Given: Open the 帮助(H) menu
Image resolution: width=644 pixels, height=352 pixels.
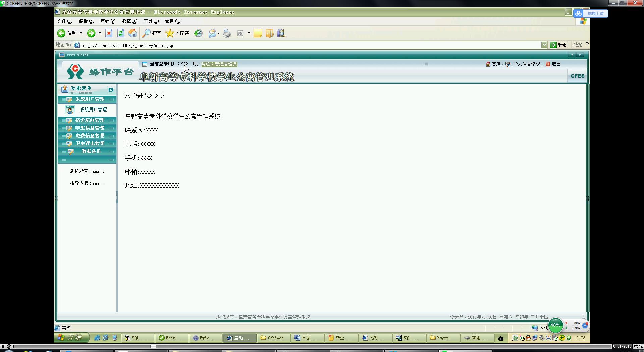Looking at the screenshot, I should 173,21.
